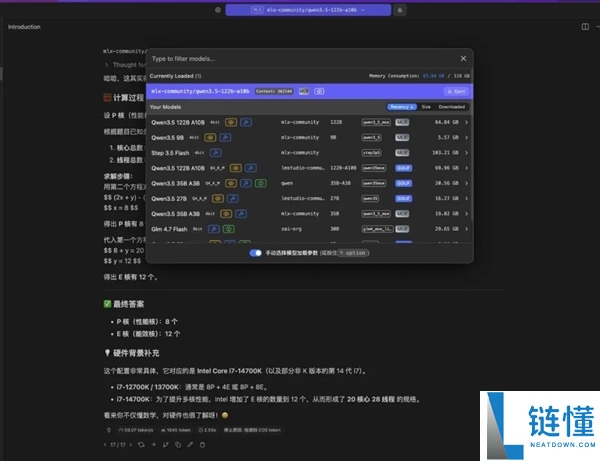Click tool-use icon on Qwen3.5 35B A3B 4bit row
Image resolution: width=600 pixels, height=461 pixels.
[241, 214]
